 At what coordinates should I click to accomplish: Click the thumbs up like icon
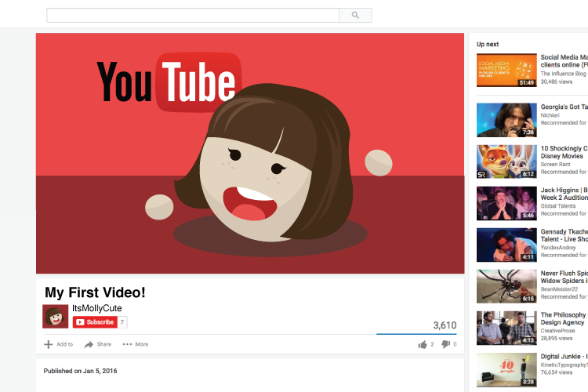pyautogui.click(x=423, y=344)
